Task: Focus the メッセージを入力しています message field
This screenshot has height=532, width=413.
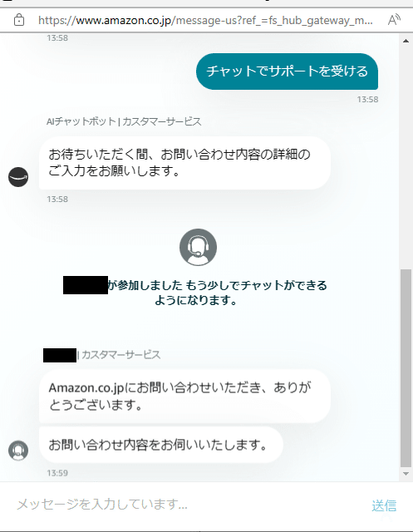Action: pyautogui.click(x=190, y=505)
